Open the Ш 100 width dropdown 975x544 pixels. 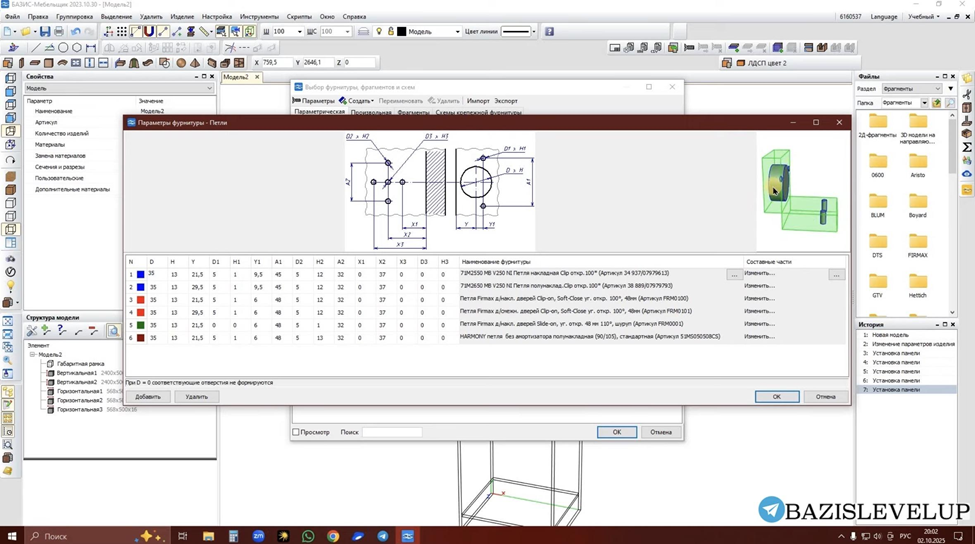click(299, 31)
